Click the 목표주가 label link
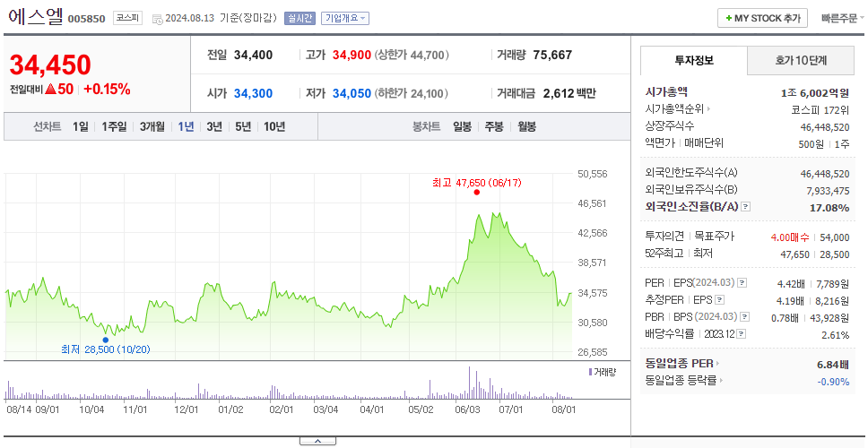Viewport: 868px width, 448px height. pyautogui.click(x=714, y=237)
